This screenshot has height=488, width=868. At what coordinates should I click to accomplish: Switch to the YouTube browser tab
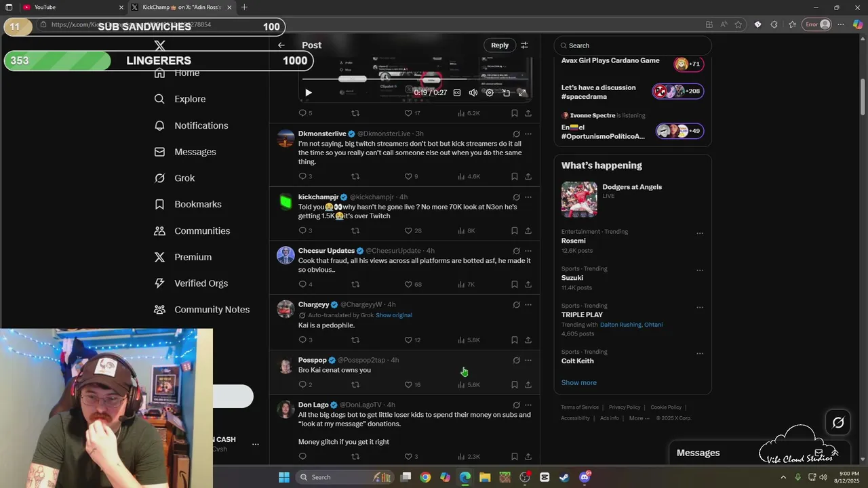[71, 7]
